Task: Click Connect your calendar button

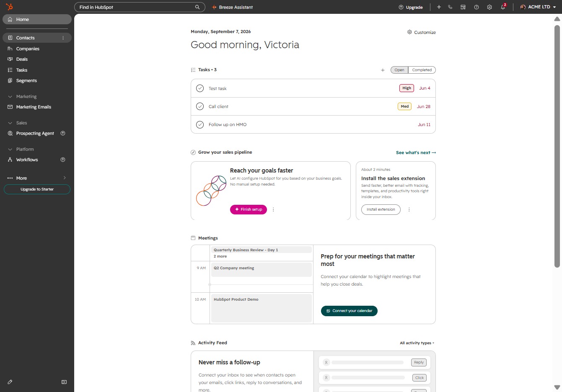Action: 349,311
